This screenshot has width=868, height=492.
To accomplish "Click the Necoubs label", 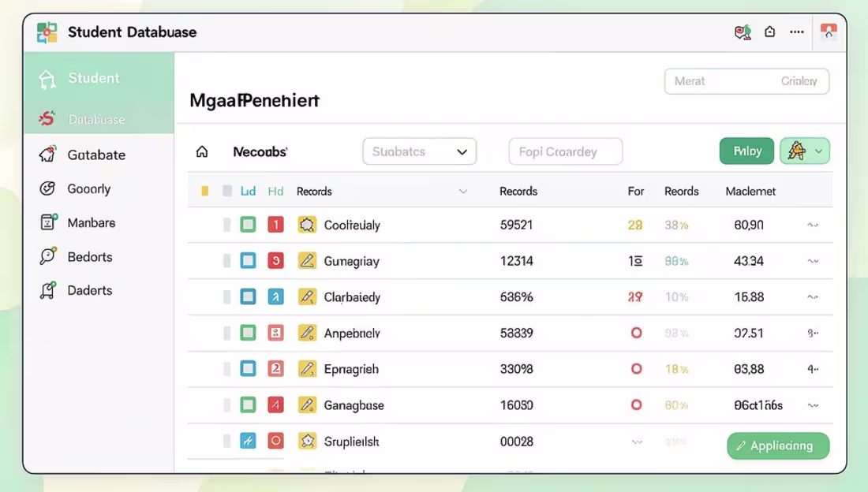I will coord(260,151).
